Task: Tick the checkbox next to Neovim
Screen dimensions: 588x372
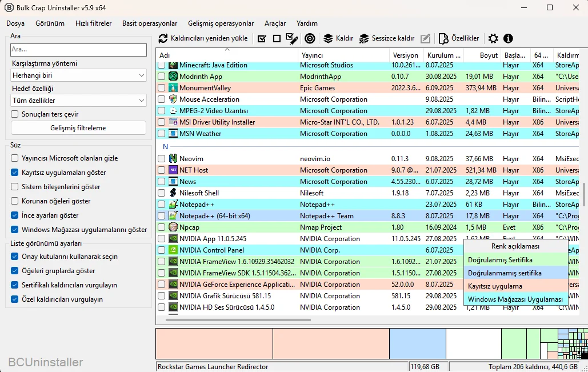Action: (162, 159)
